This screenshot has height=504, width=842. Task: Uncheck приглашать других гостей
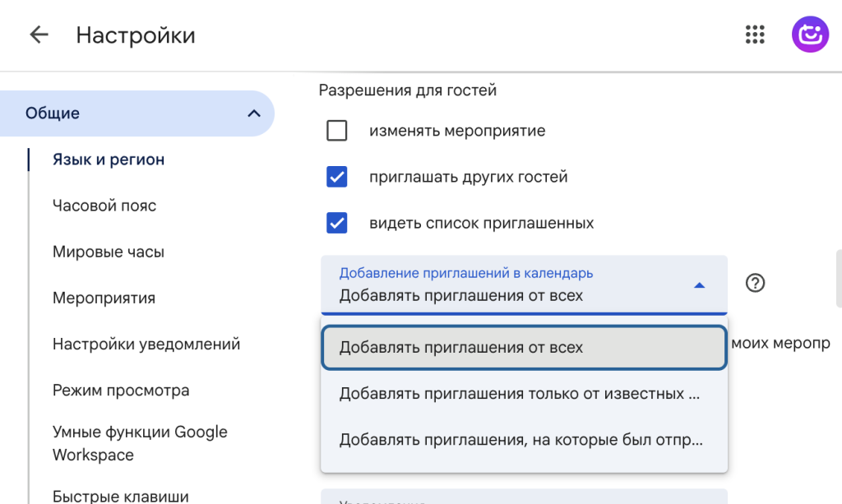[x=337, y=177]
